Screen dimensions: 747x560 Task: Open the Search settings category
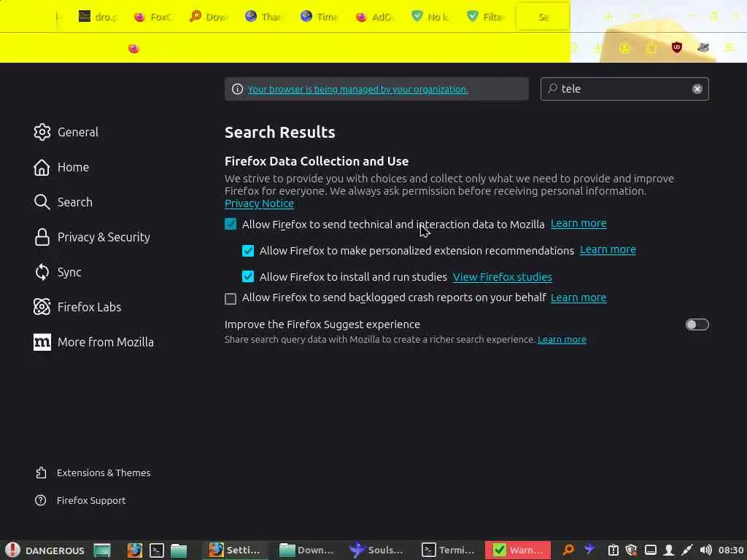click(x=63, y=202)
